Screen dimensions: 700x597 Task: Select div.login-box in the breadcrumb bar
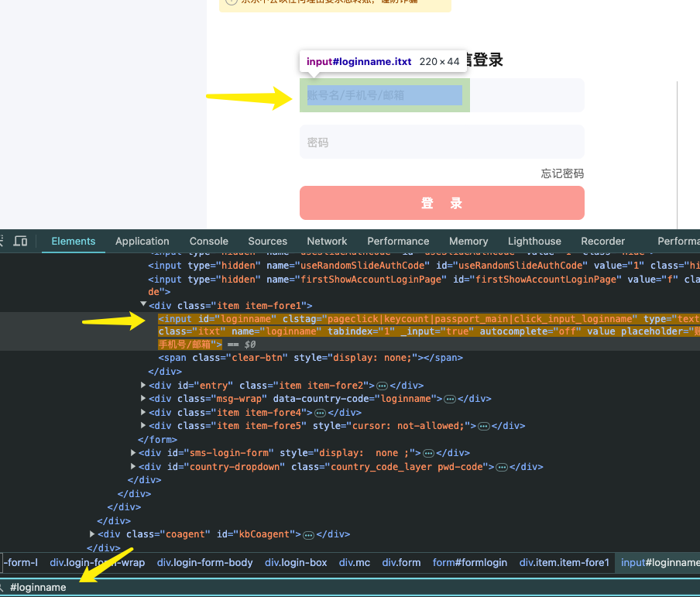(296, 563)
